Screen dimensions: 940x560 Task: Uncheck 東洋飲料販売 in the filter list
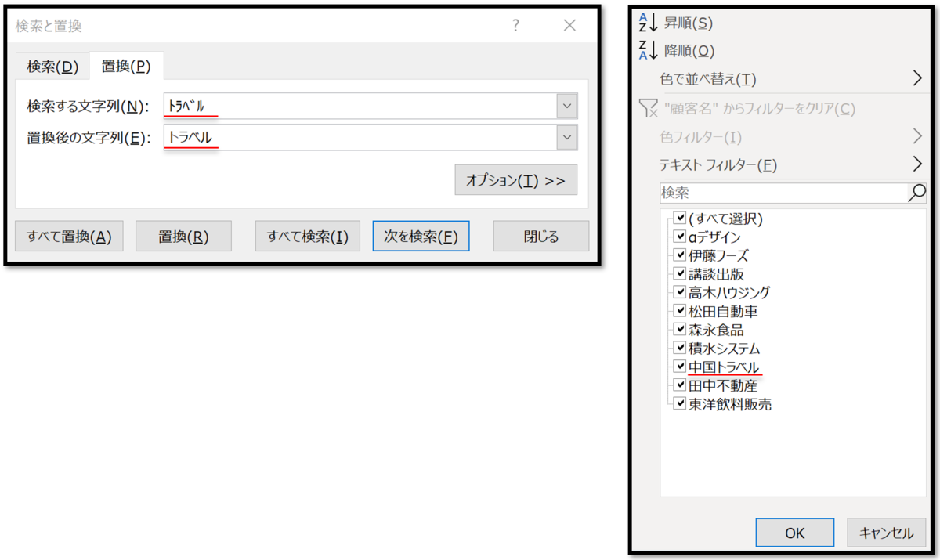coord(680,403)
